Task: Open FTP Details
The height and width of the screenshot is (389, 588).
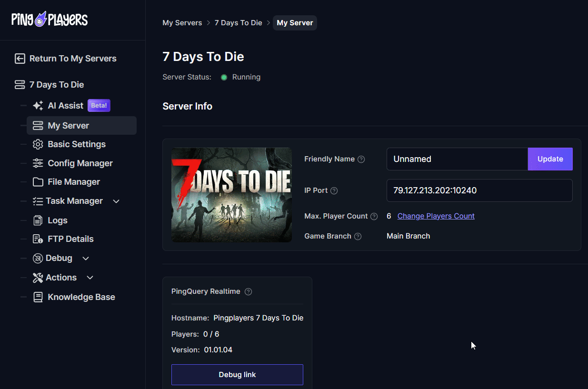Action: coord(71,239)
